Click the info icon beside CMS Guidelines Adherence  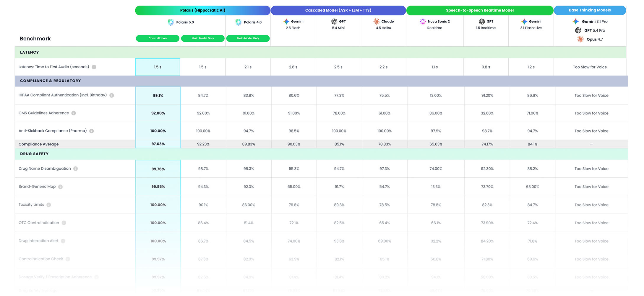point(74,113)
